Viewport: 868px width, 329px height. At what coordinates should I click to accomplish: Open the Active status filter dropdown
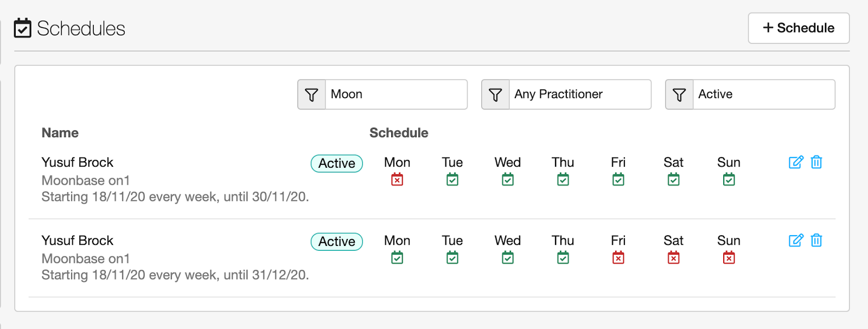[x=763, y=94]
